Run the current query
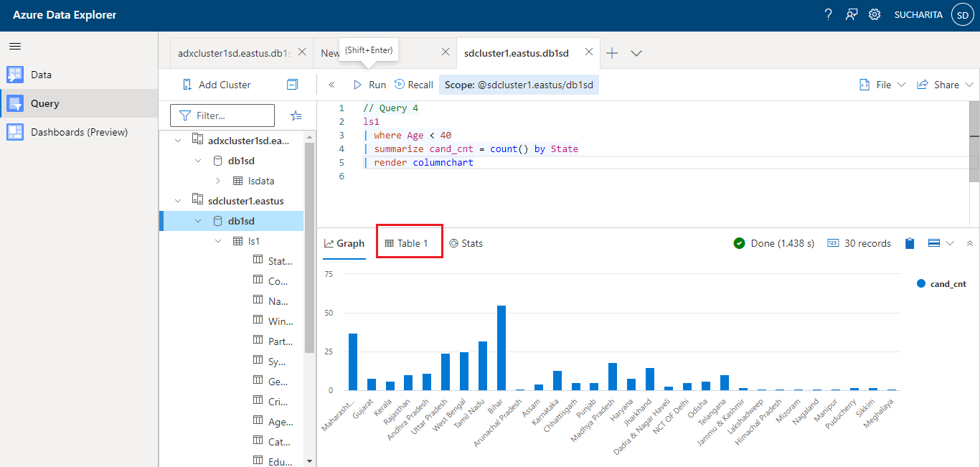The height and width of the screenshot is (467, 980). click(x=369, y=85)
